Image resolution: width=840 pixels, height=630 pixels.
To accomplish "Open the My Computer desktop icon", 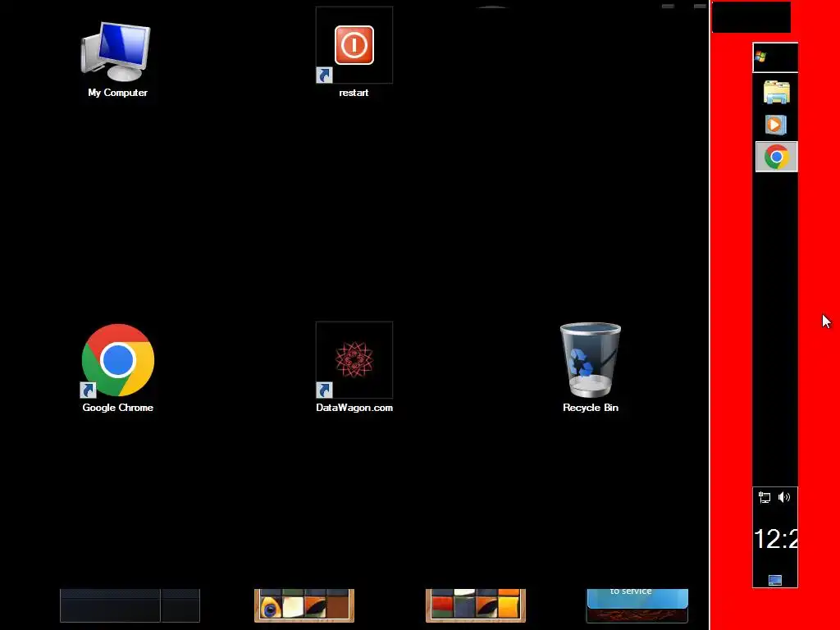I will click(116, 59).
